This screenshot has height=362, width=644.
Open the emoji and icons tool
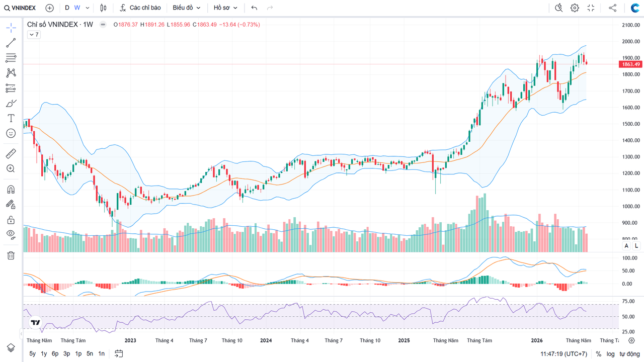click(x=11, y=133)
